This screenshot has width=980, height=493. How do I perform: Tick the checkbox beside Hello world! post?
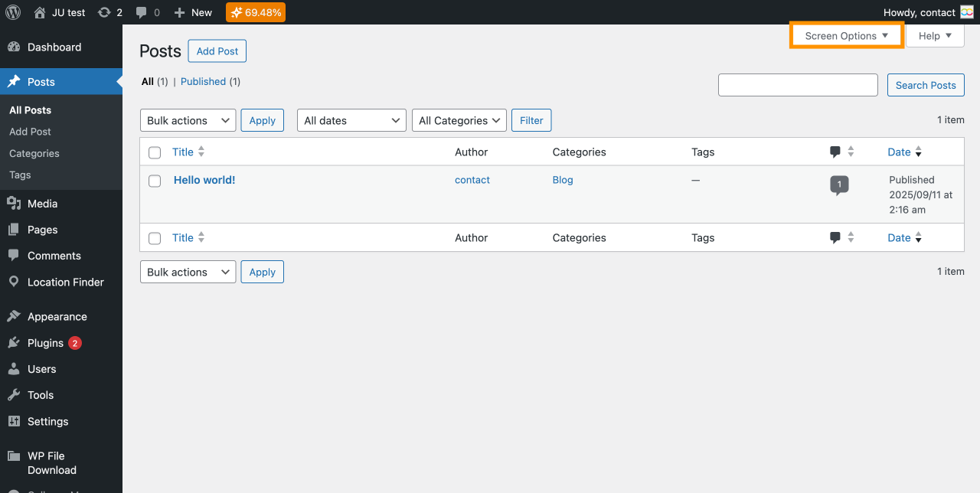tap(155, 181)
